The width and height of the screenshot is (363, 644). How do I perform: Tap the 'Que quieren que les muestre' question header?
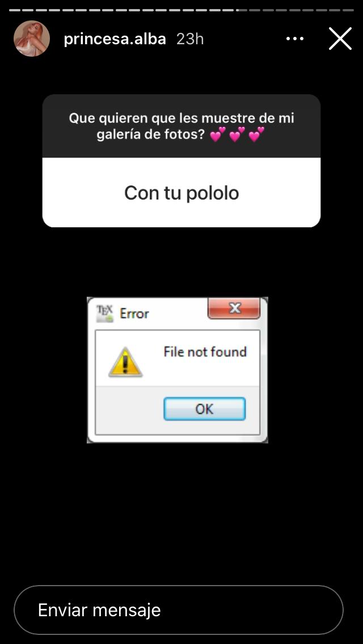tap(181, 126)
